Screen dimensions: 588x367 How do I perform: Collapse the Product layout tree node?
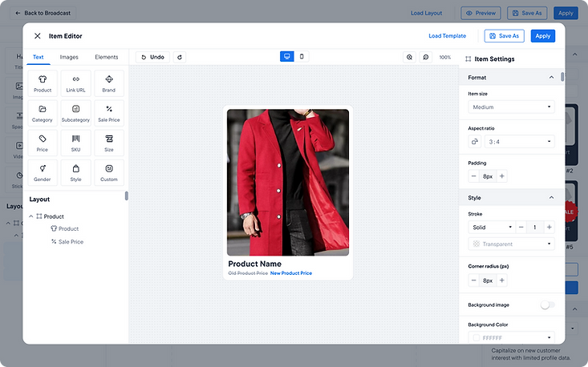click(31, 216)
